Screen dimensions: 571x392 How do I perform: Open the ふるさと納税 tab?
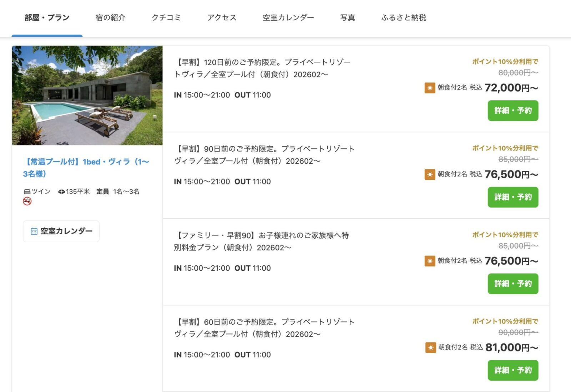(x=403, y=17)
